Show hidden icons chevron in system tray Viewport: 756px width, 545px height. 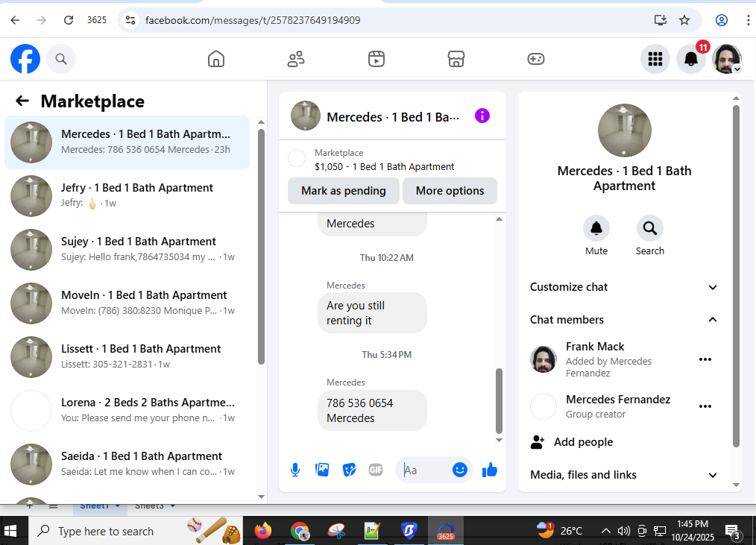605,531
